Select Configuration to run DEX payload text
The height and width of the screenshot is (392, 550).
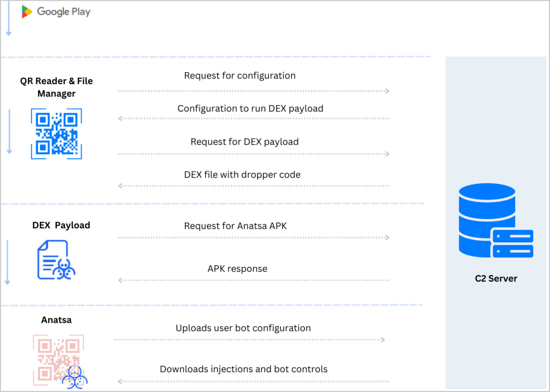(250, 108)
